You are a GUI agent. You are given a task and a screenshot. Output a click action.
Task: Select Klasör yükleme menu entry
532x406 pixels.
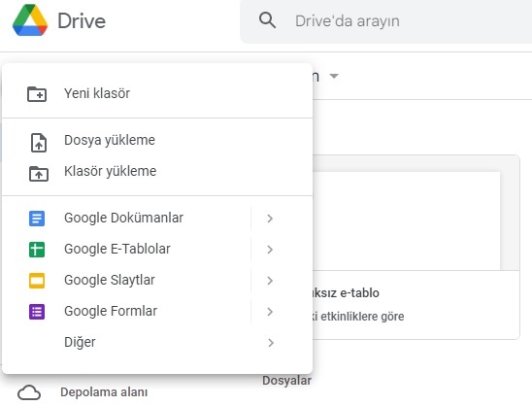(157, 171)
